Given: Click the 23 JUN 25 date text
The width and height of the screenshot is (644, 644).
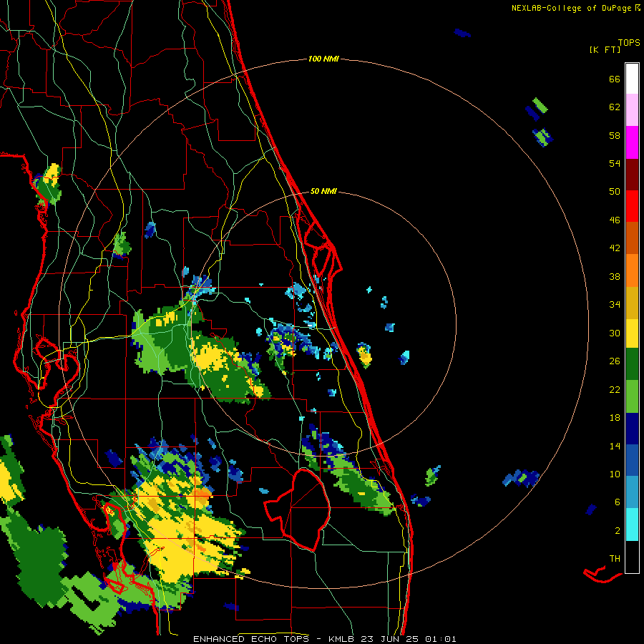Looking at the screenshot, I should [x=390, y=639].
